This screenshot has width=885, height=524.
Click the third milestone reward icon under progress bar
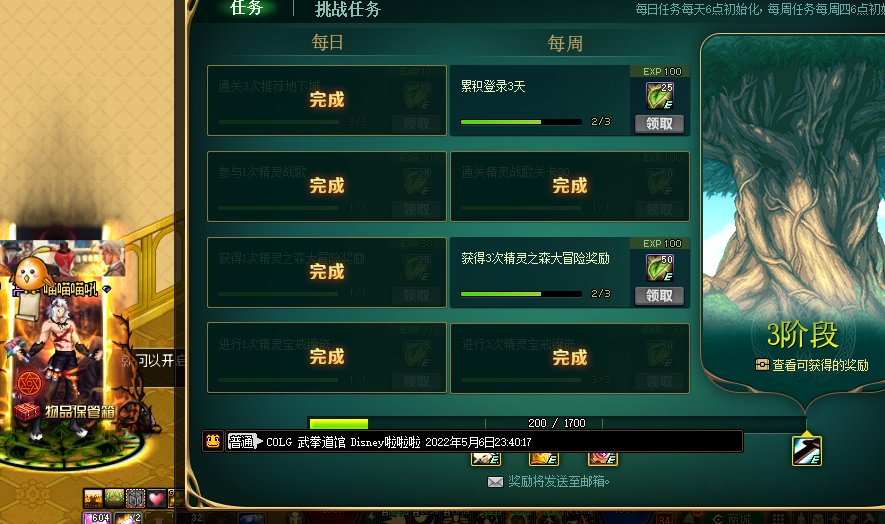[x=602, y=458]
